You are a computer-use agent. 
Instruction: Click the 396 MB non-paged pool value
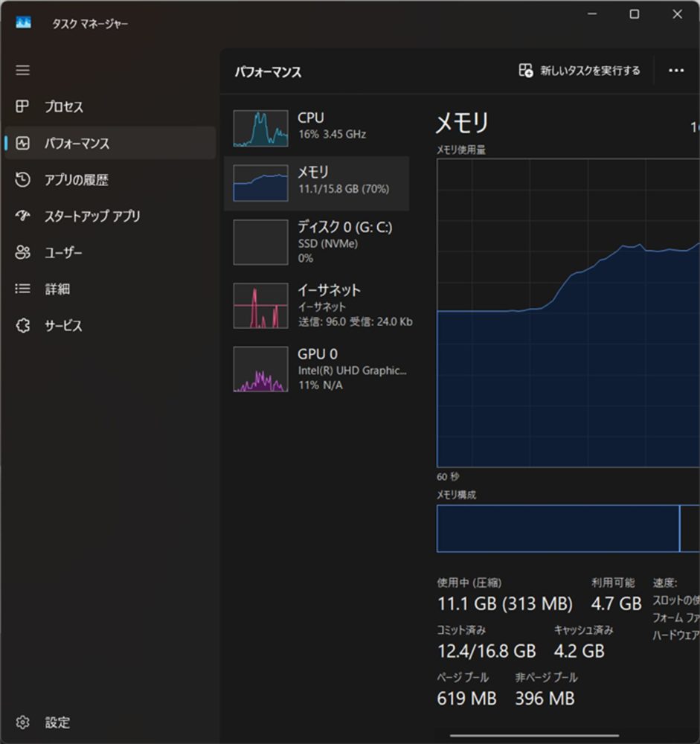click(x=545, y=699)
